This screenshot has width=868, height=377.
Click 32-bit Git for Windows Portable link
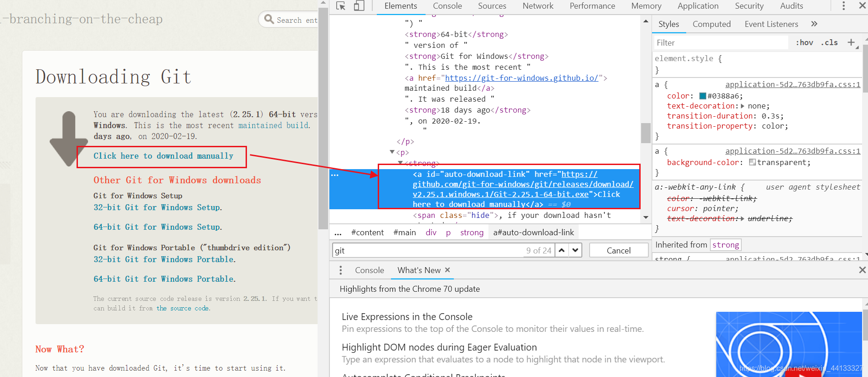pos(164,259)
